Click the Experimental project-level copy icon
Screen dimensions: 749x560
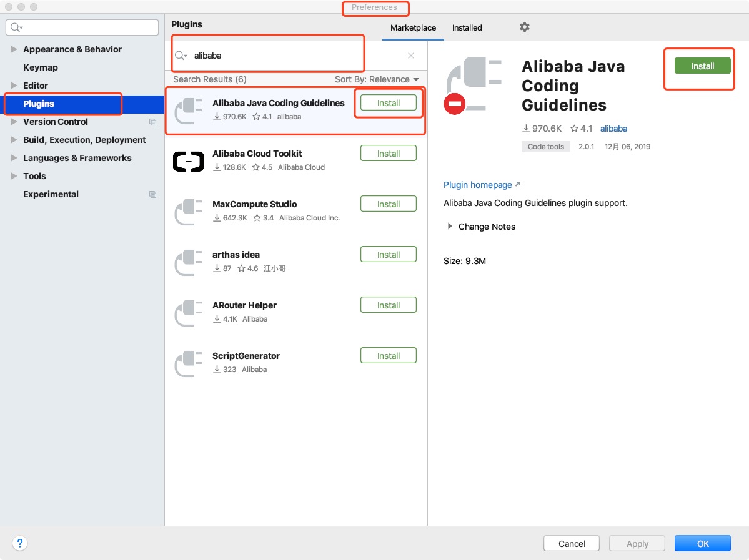[x=153, y=195]
